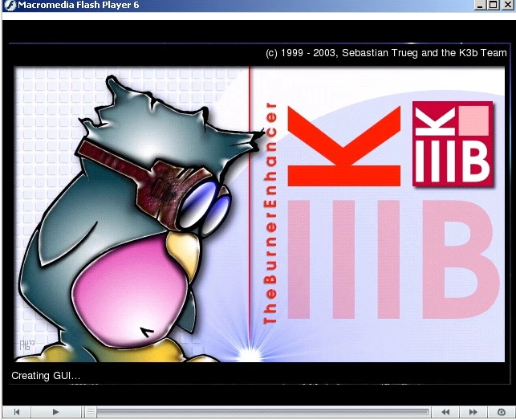Click the Creating GUI status text
Viewport: 516px width, 420px height.
(x=46, y=376)
